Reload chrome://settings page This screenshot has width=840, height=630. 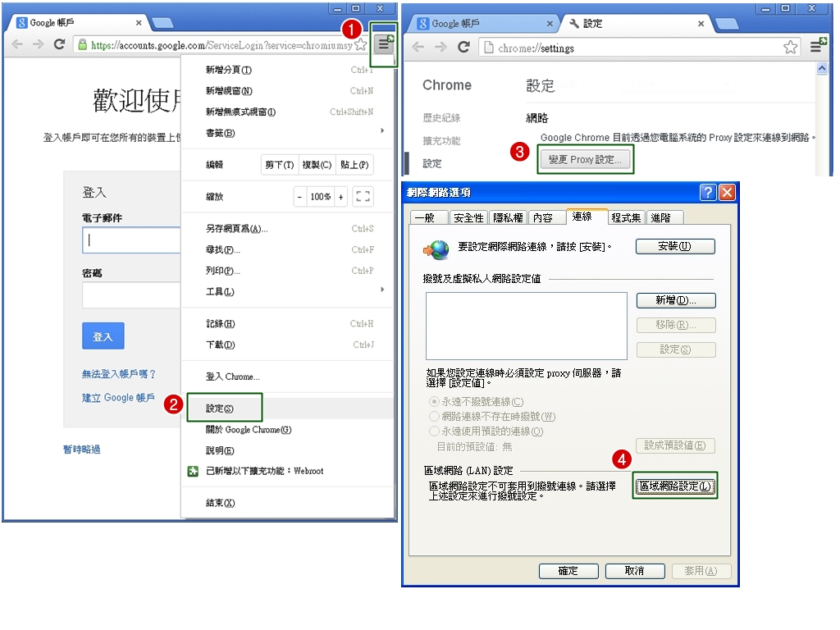(464, 47)
